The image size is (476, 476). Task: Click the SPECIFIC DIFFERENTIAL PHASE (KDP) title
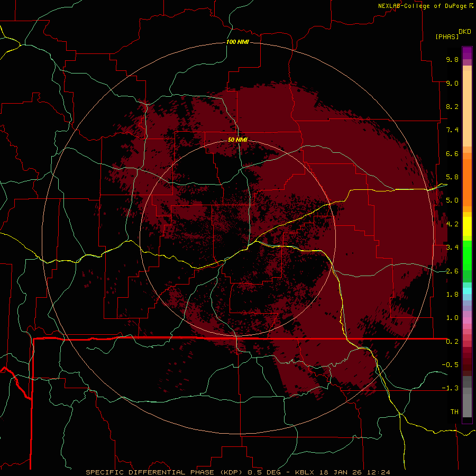coord(164,472)
